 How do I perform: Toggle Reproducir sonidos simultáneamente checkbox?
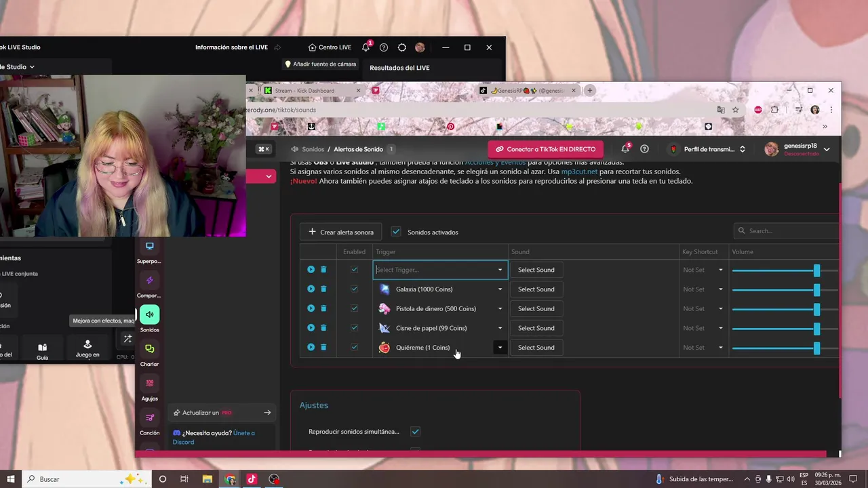[x=415, y=432]
